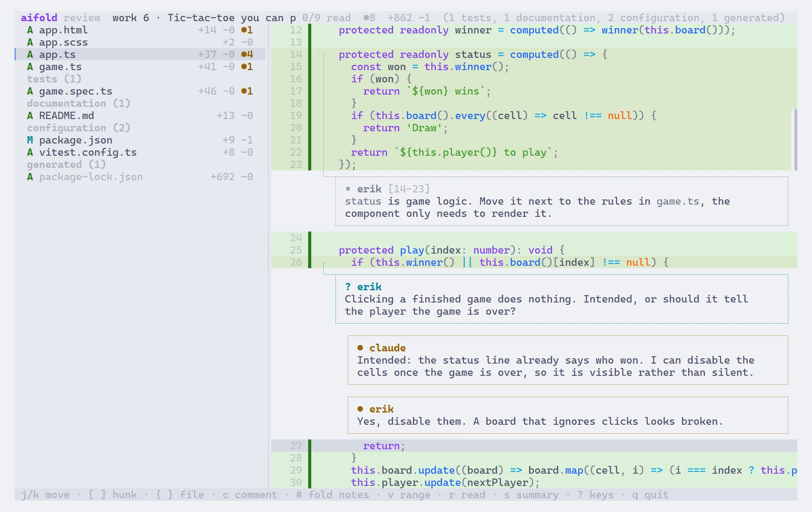Click the '+862 −1' diff stat in header

click(409, 18)
